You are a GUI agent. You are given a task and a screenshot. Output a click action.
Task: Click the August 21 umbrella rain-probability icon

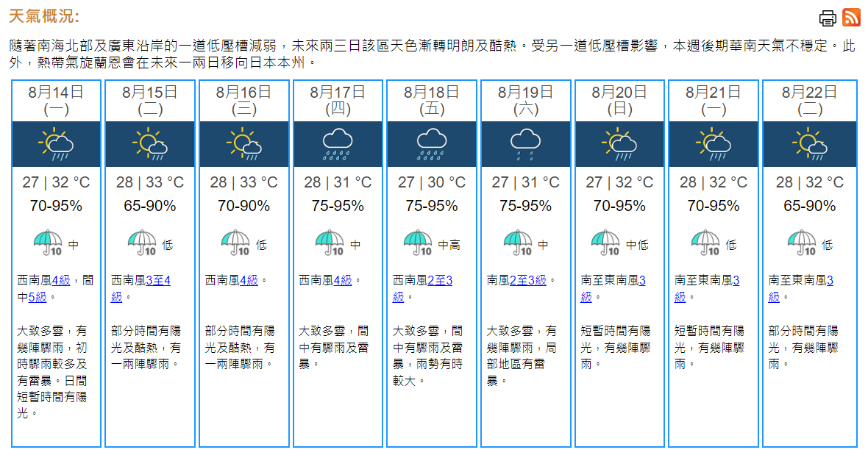[x=705, y=242]
